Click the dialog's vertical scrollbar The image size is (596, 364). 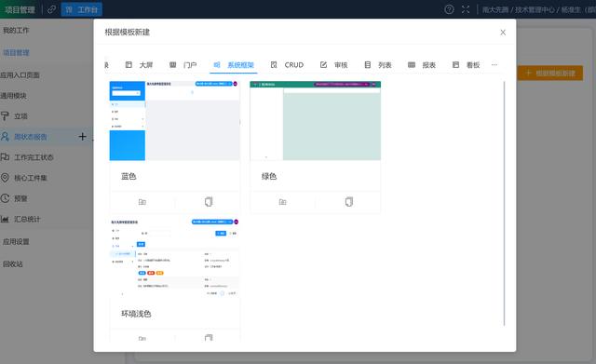point(504,203)
